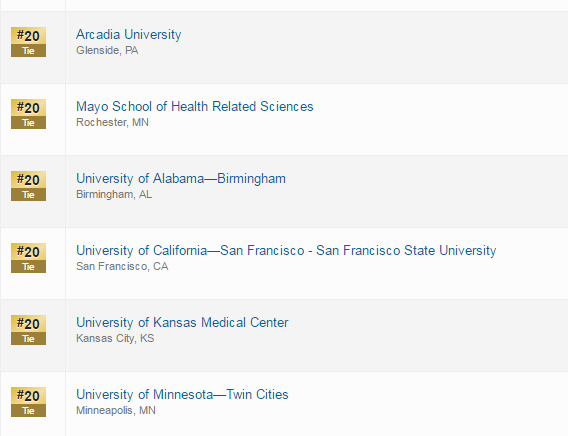Click the San Francisco, CA location text
The width and height of the screenshot is (568, 436).
coord(122,267)
